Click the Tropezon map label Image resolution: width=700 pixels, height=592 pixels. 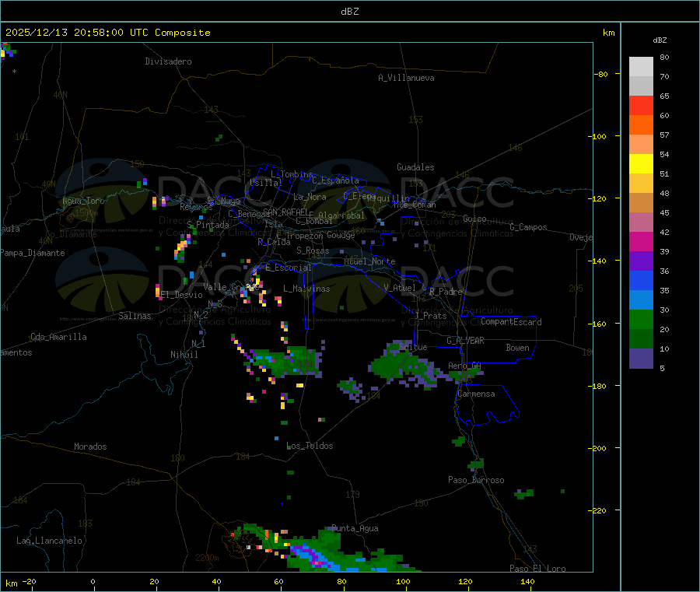pos(304,236)
